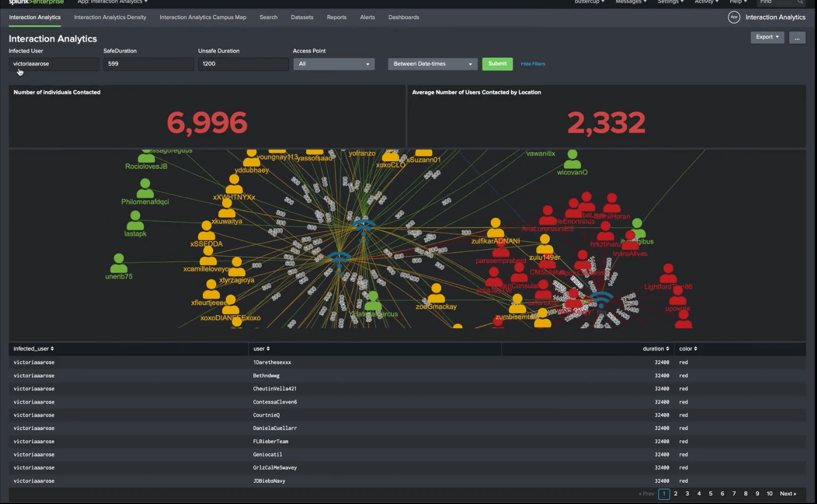Open the Dashboards tab

404,17
